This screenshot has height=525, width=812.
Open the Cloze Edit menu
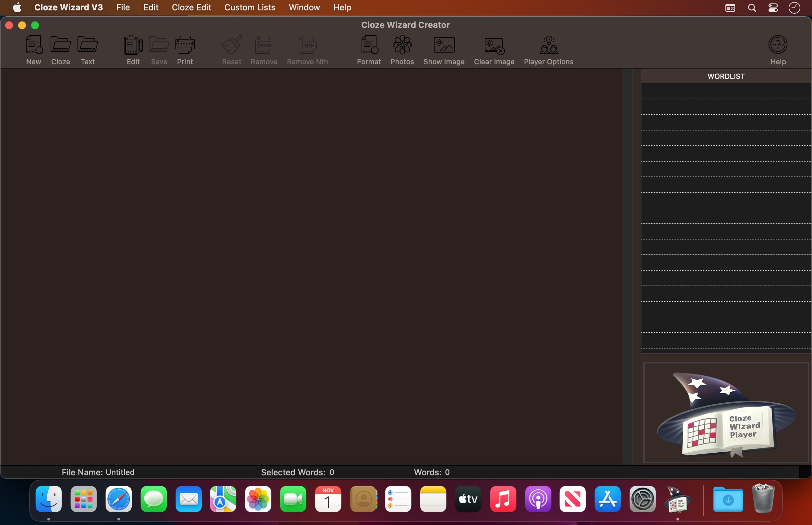[191, 7]
